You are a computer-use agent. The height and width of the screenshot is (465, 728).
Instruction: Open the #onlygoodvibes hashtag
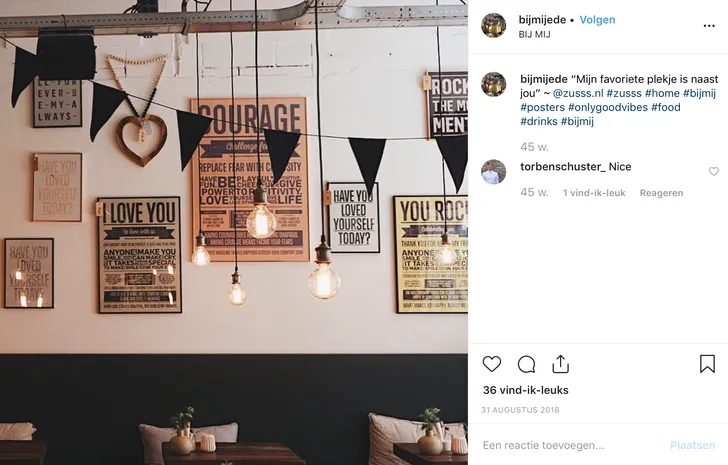point(608,107)
